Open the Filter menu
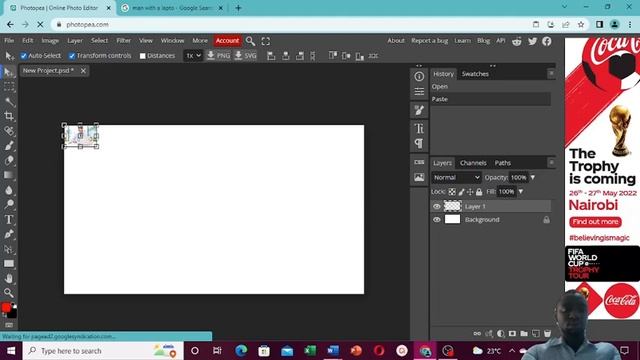Viewport: 640px width, 360px height. (x=123, y=41)
